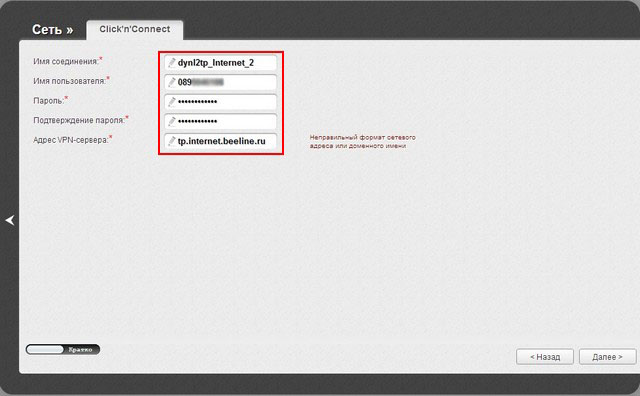
Task: Click the red invalid address format error message
Action: (362, 142)
